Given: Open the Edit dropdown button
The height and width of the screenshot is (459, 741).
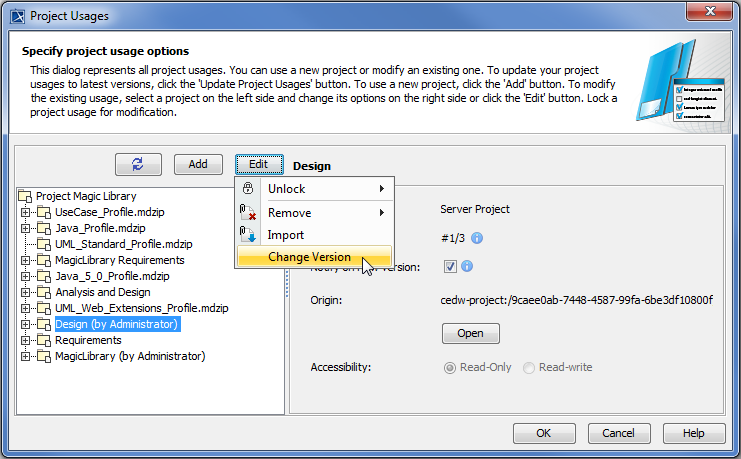Looking at the screenshot, I should (259, 164).
